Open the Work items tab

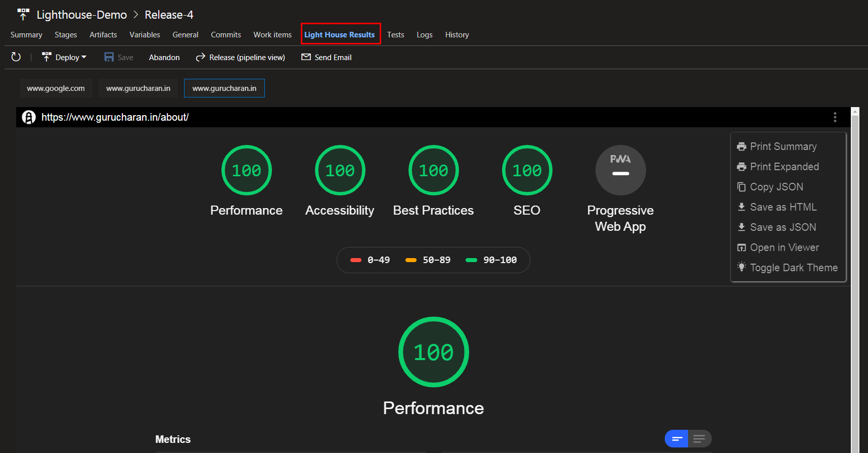tap(272, 34)
